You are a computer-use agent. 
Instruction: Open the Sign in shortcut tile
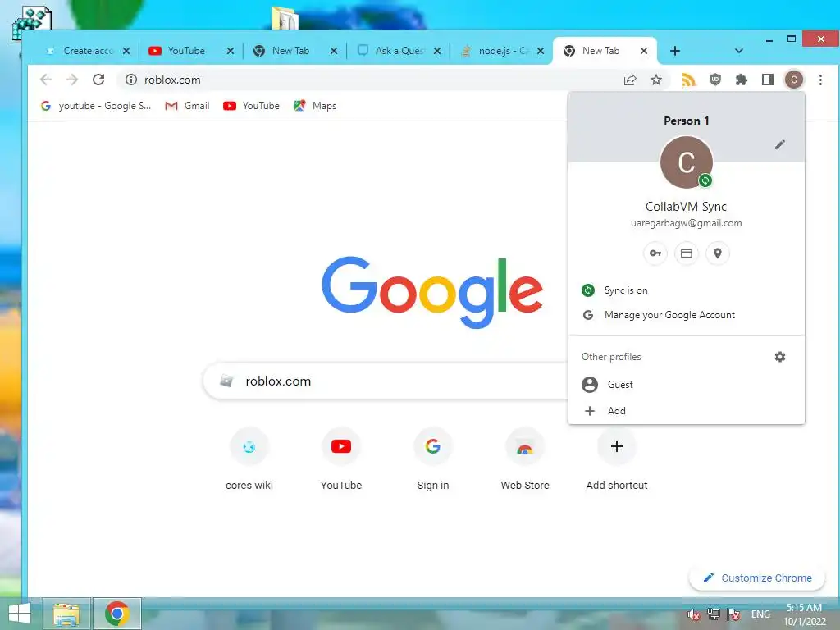pos(433,459)
